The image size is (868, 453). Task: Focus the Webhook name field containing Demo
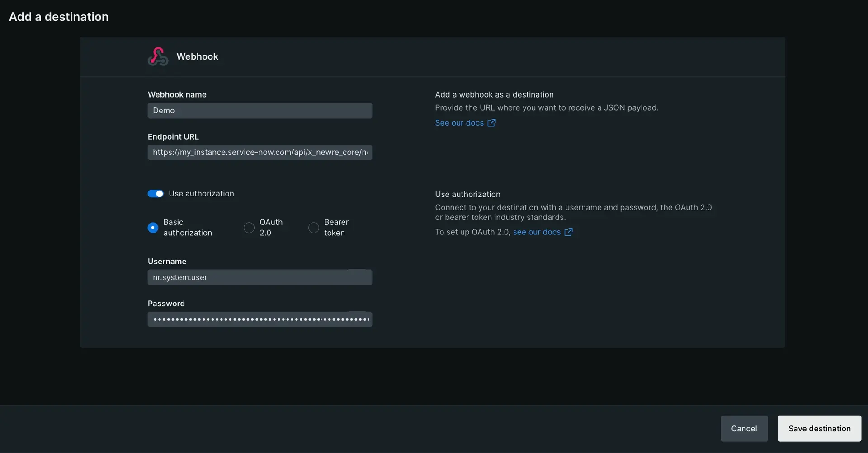click(x=259, y=111)
